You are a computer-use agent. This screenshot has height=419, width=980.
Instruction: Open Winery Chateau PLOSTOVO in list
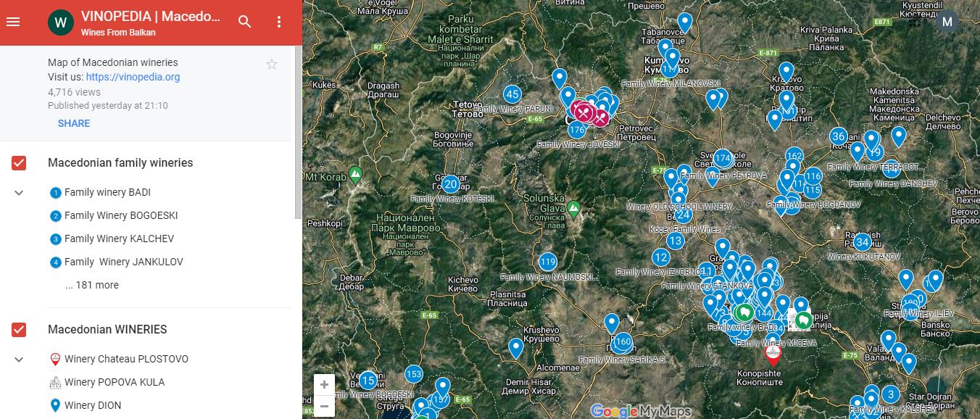[126, 359]
